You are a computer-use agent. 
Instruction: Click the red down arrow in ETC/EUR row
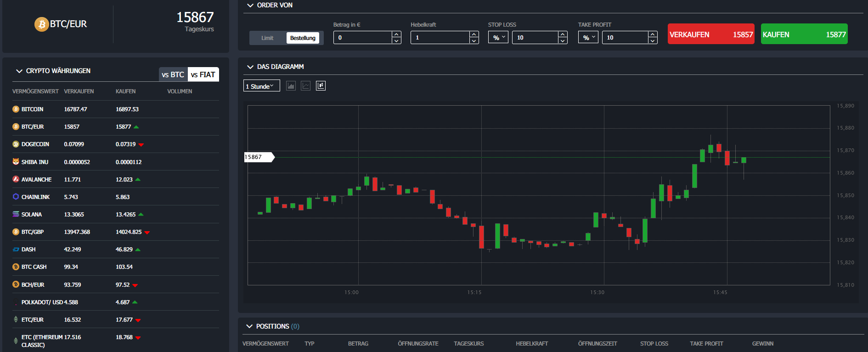pyautogui.click(x=138, y=320)
